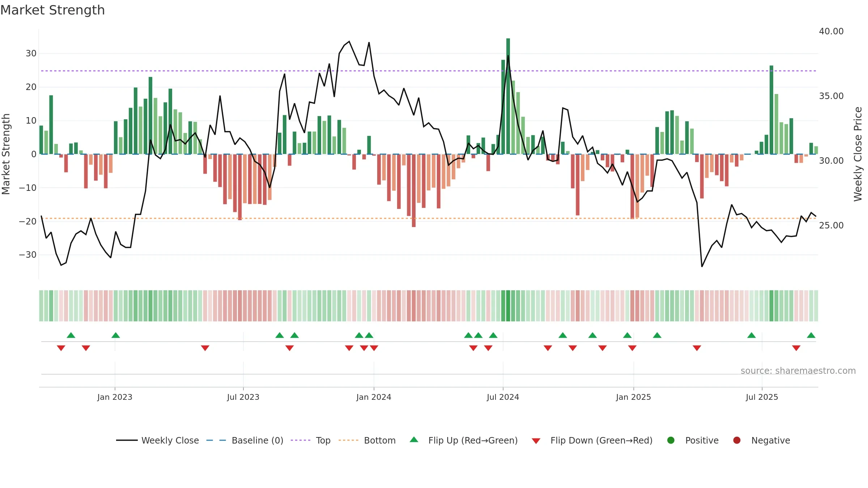The width and height of the screenshot is (868, 488).
Task: Toggle the Baseline (0) legend entry
Action: pos(245,440)
